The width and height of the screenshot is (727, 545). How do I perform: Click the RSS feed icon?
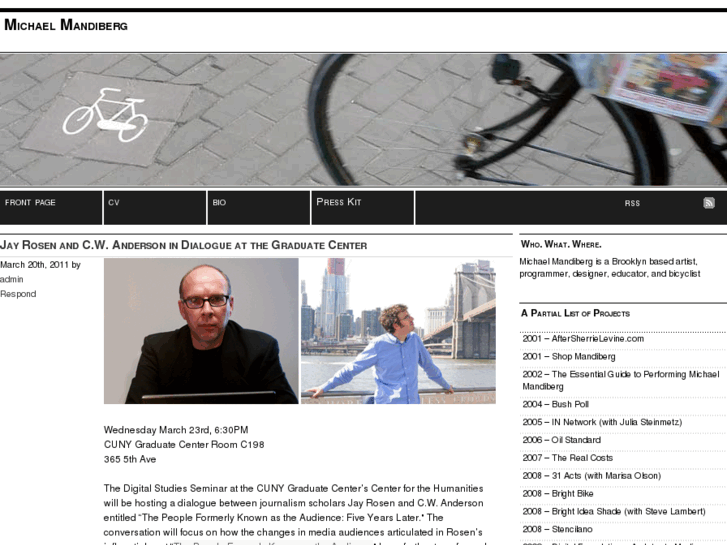click(708, 203)
